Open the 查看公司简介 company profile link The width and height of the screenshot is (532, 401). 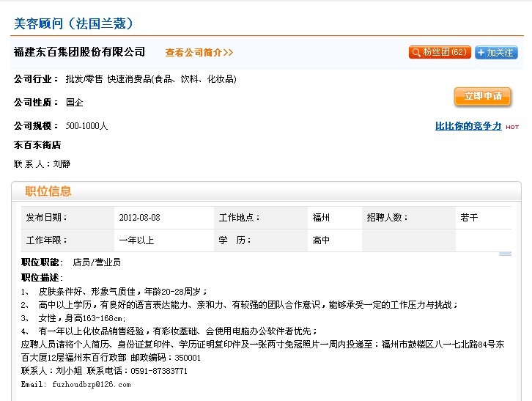199,53
